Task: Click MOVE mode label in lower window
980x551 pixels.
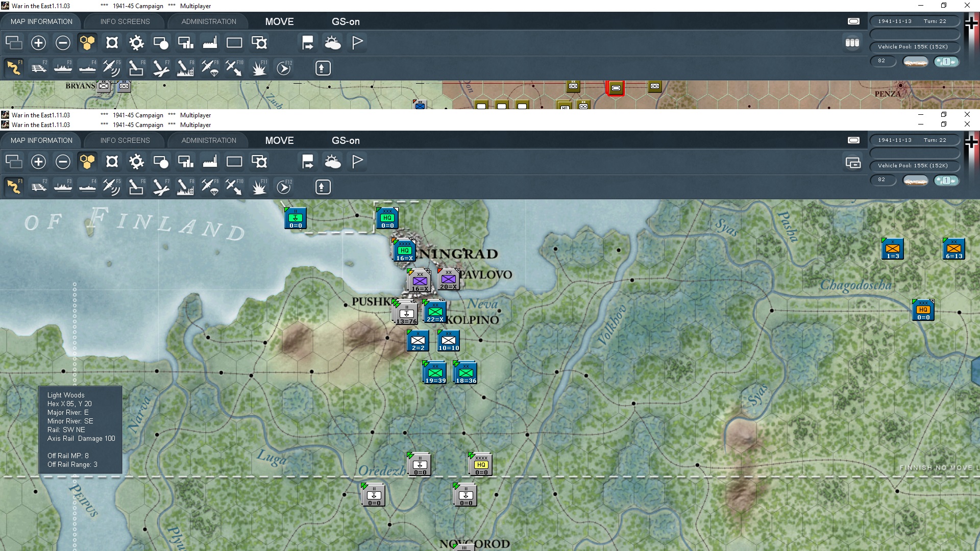Action: point(279,140)
